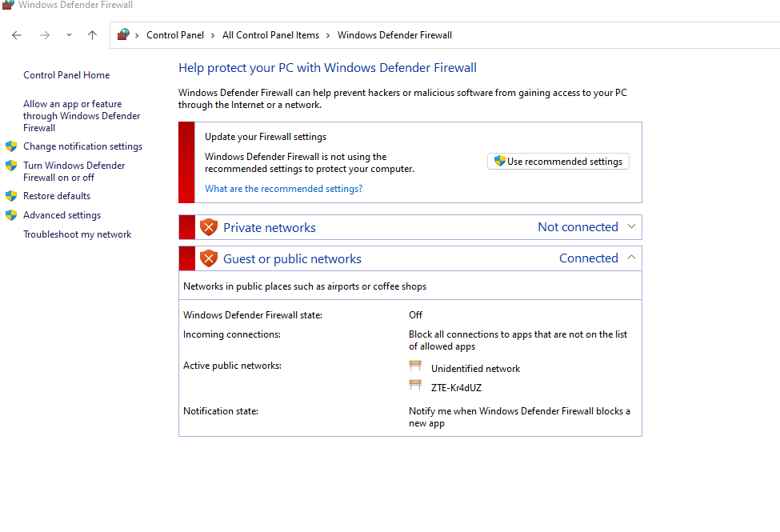Click Update your Firewall settings heading
Image resolution: width=780 pixels, height=532 pixels.
(266, 137)
